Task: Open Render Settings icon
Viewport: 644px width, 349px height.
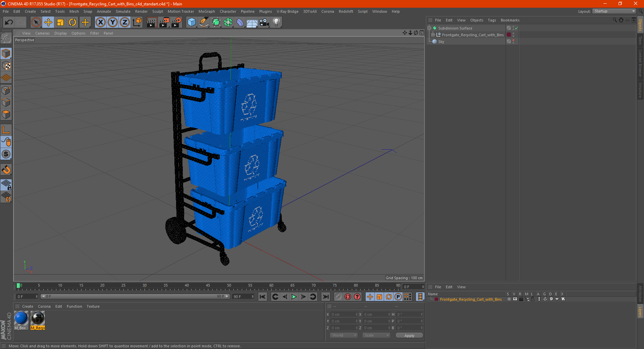Action: (x=176, y=22)
